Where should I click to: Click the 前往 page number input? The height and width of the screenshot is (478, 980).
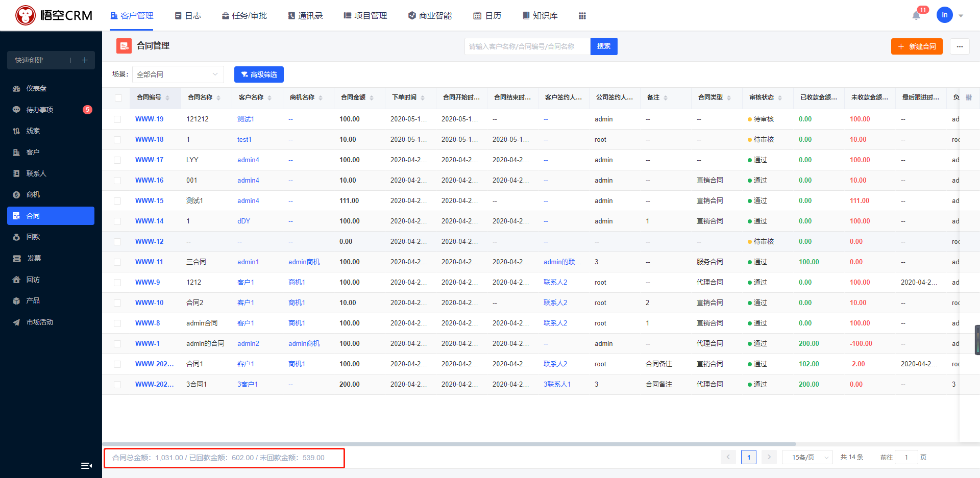(906, 457)
